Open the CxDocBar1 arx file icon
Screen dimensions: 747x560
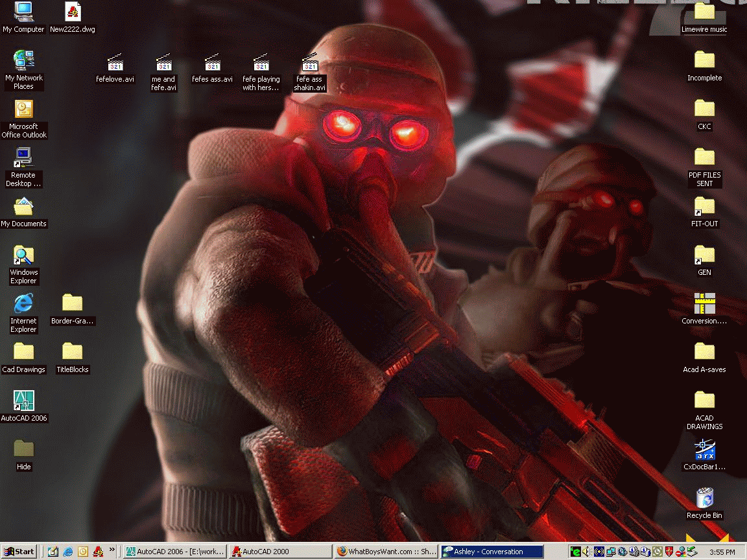click(x=704, y=450)
